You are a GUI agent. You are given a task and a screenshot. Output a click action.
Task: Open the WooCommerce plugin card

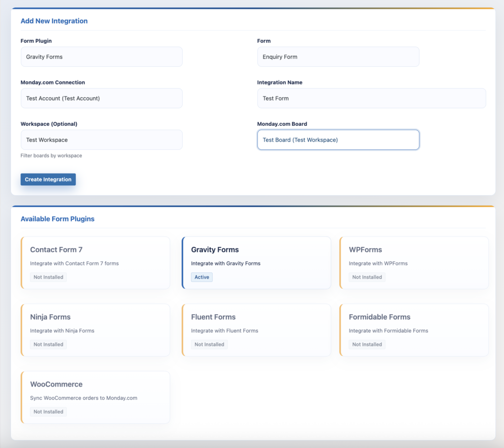(x=95, y=397)
